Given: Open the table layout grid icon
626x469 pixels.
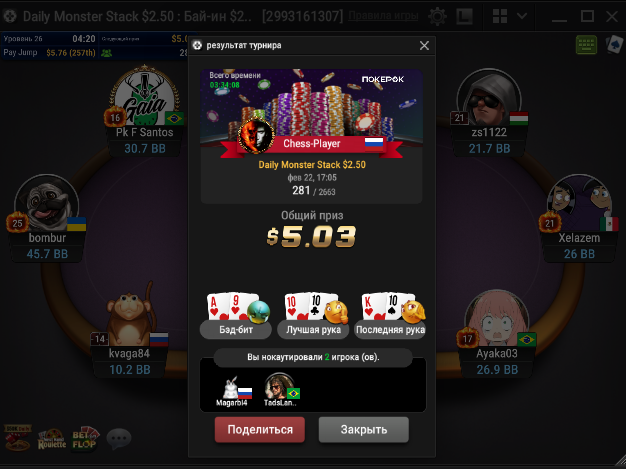Looking at the screenshot, I should 500,16.
